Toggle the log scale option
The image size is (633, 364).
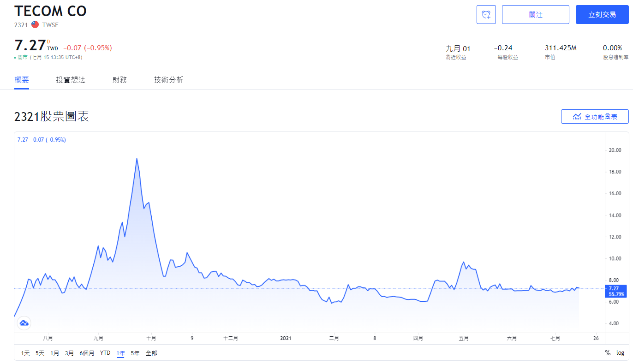click(x=620, y=353)
